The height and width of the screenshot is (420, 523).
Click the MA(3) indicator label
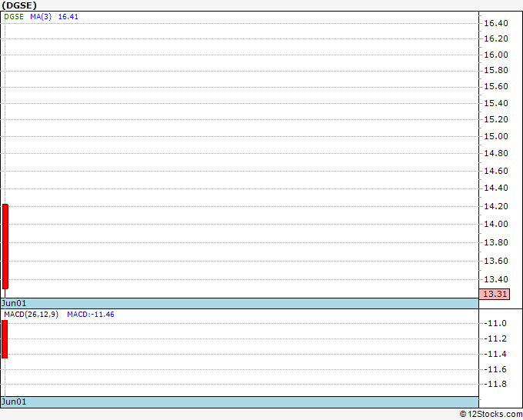tap(40, 16)
